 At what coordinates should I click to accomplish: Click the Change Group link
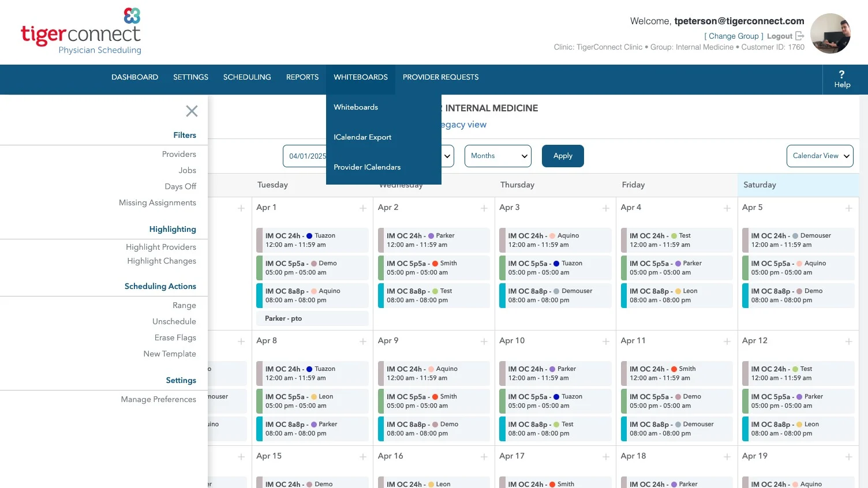[x=734, y=36]
